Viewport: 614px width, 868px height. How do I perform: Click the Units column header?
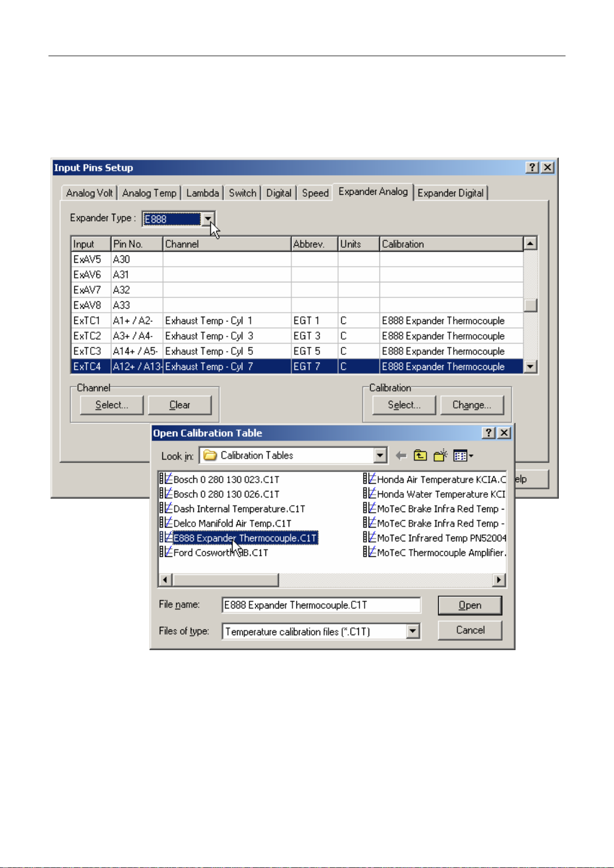pyautogui.click(x=359, y=244)
